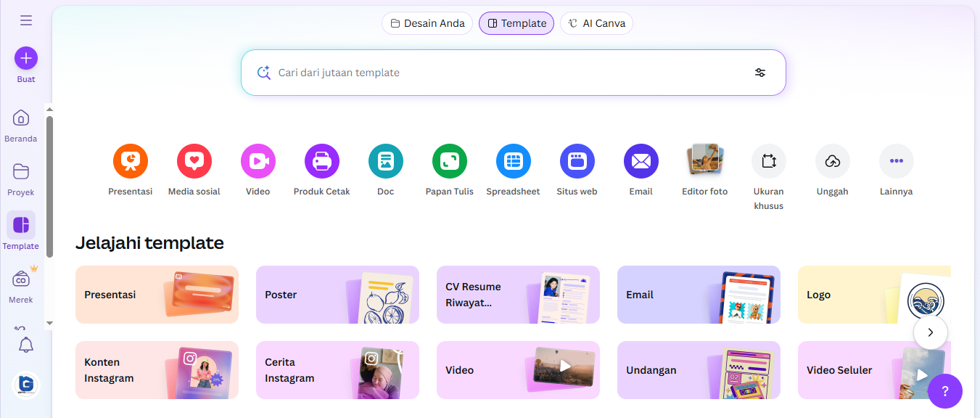This screenshot has width=980, height=418.
Task: Open search filters in the search bar
Action: pyautogui.click(x=760, y=73)
